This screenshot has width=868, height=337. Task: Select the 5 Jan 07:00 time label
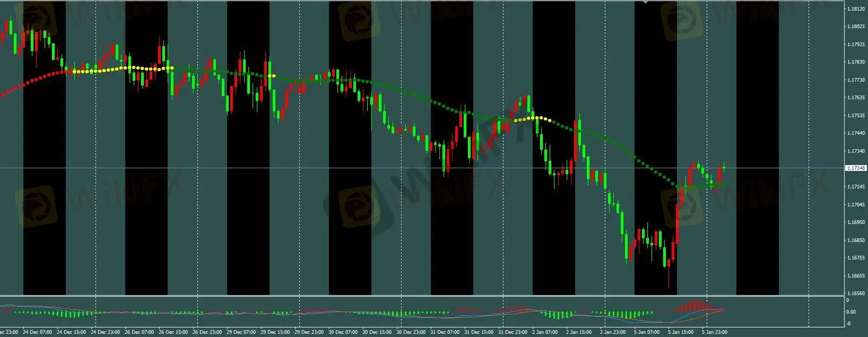(646, 332)
